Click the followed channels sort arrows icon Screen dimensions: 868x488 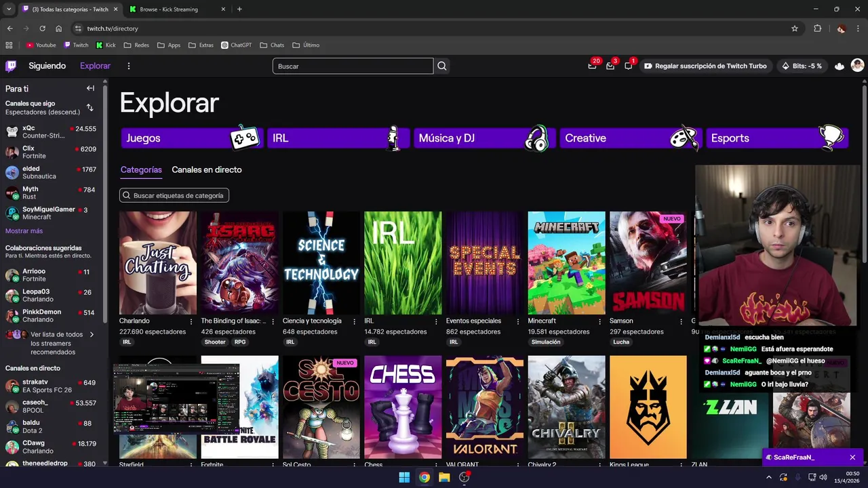[90, 108]
